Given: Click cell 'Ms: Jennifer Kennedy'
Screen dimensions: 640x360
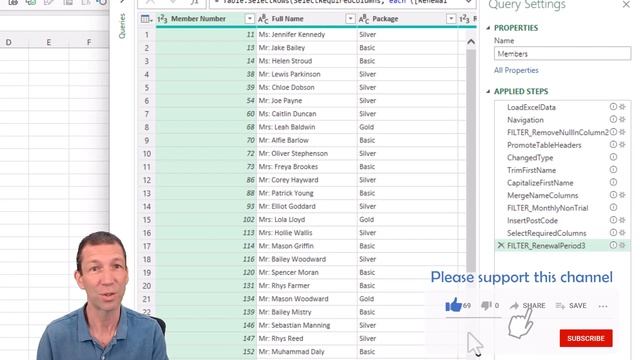Looking at the screenshot, I should point(307,35).
